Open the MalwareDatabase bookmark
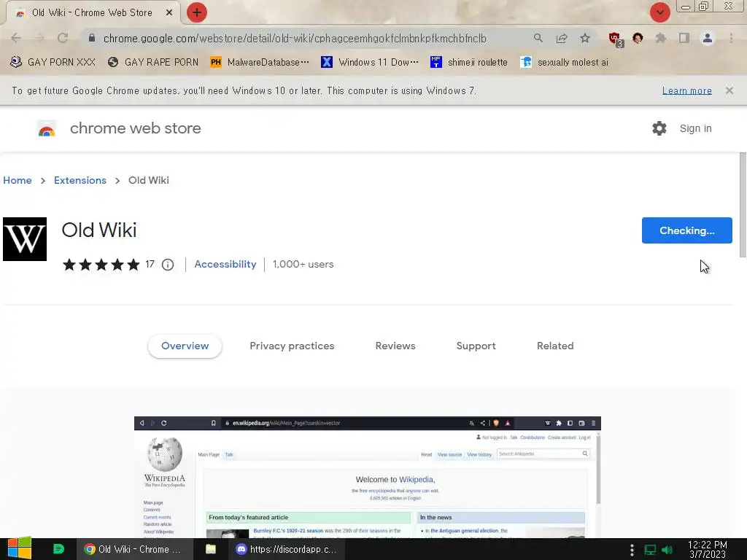Viewport: 747px width, 560px height. click(260, 62)
